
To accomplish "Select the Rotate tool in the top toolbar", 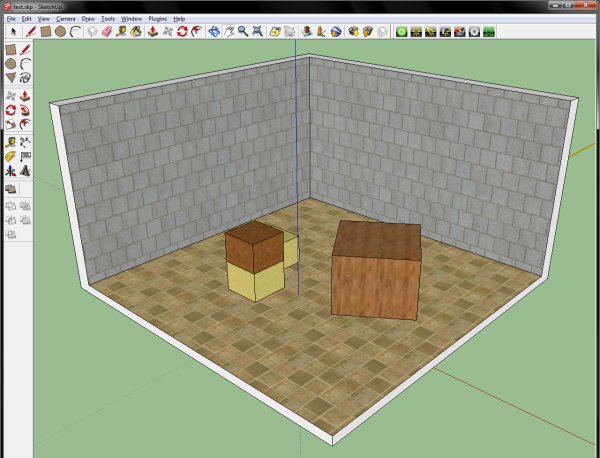I will [x=182, y=32].
